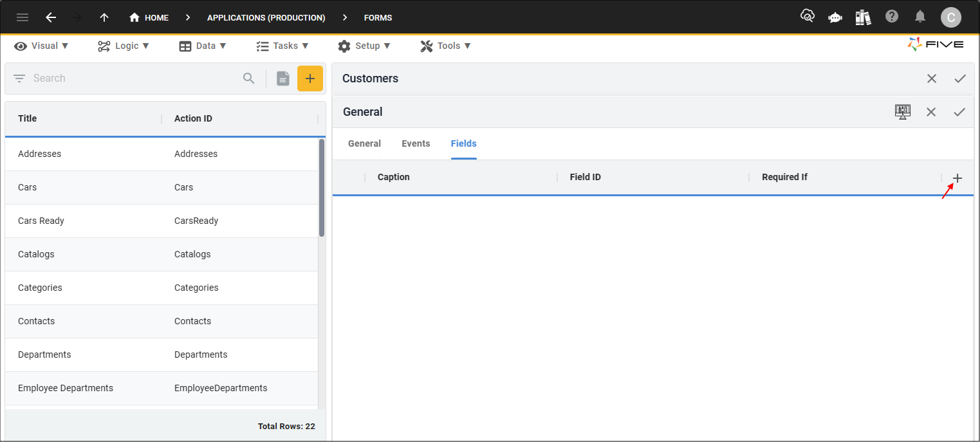
Task: Confirm the General section with checkmark
Action: pyautogui.click(x=959, y=112)
